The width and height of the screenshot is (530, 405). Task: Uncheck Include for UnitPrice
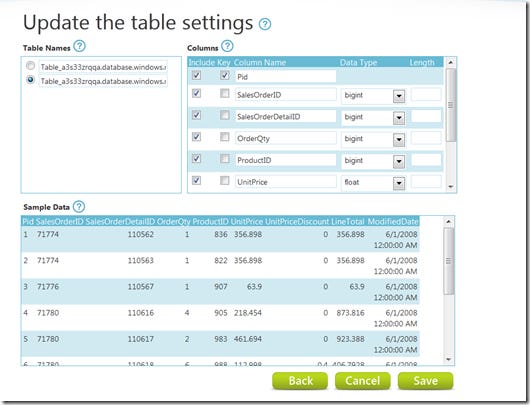pos(196,180)
